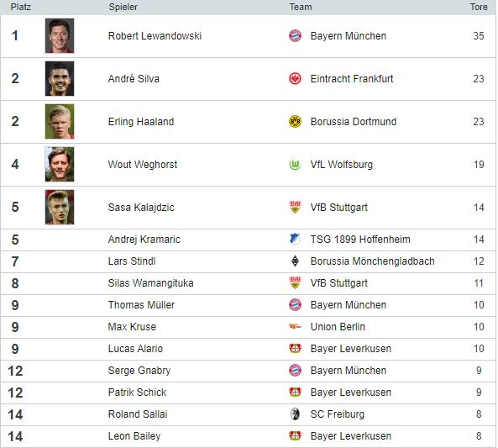Image resolution: width=498 pixels, height=448 pixels.
Task: Select Thomas Müller player name
Action: pos(141,304)
